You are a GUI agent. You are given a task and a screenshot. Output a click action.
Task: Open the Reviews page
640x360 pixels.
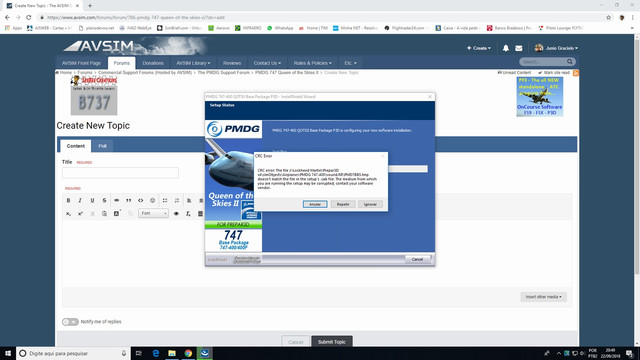[x=232, y=63]
